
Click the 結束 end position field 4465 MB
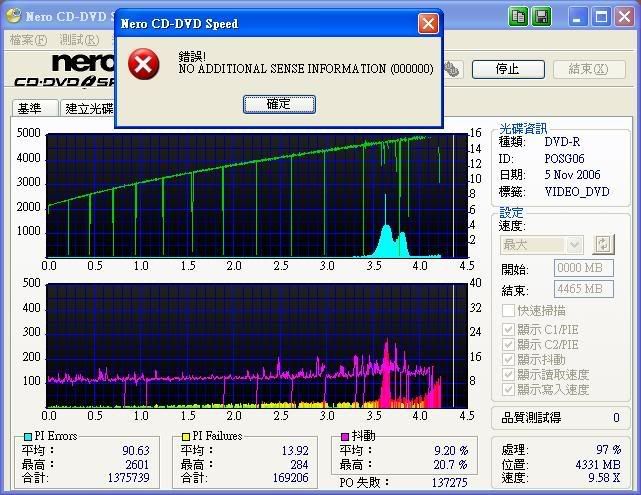pyautogui.click(x=584, y=289)
